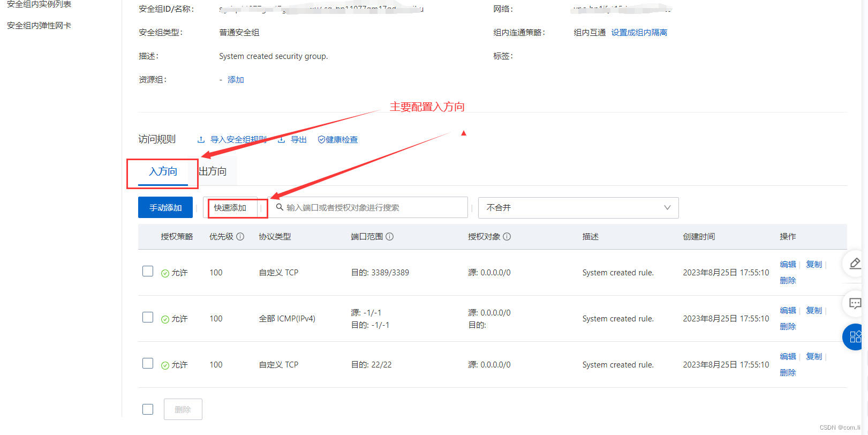The image size is (868, 435).
Task: Click the 导出 export link
Action: coord(298,140)
